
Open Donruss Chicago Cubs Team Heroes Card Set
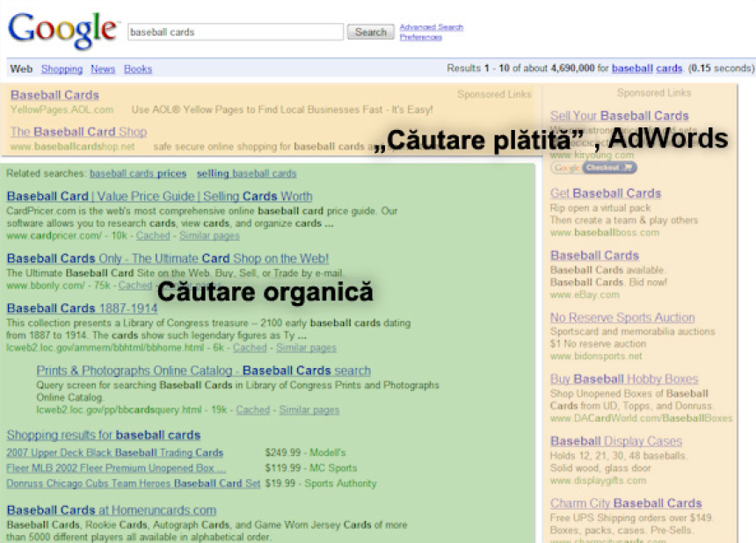(x=133, y=483)
